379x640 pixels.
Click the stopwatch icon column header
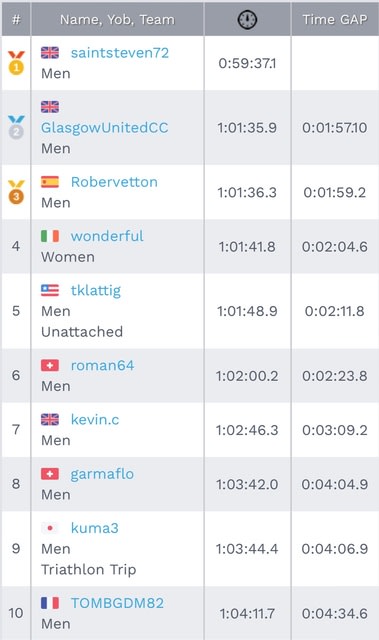(247, 19)
